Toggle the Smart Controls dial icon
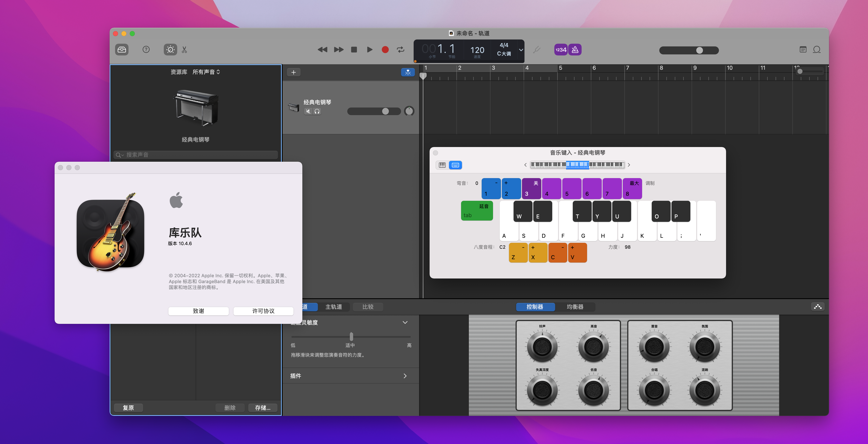 (170, 50)
